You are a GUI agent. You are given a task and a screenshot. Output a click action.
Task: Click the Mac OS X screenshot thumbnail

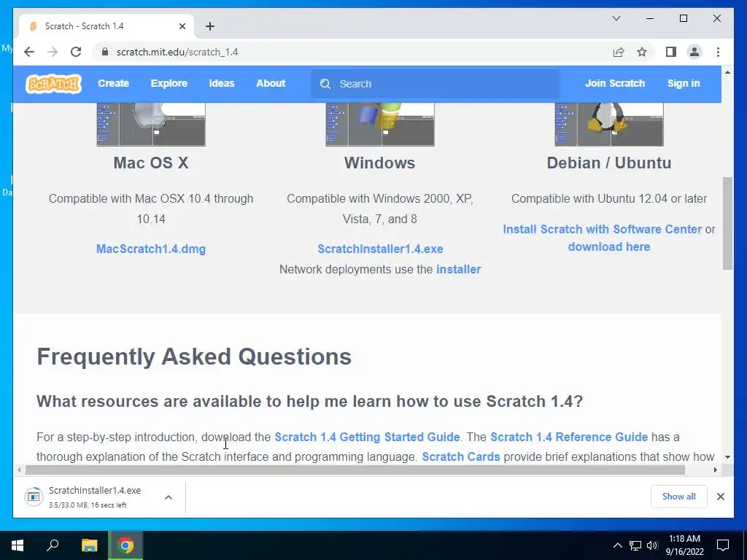point(151,124)
